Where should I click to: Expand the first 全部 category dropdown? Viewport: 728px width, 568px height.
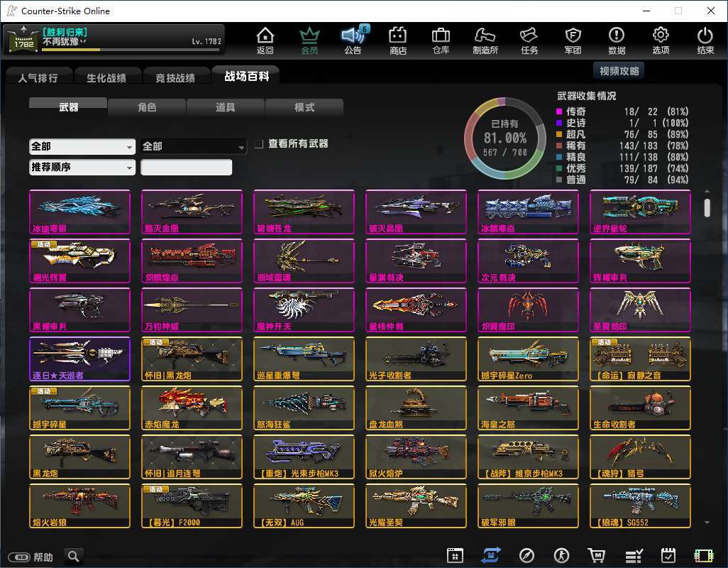(x=82, y=147)
